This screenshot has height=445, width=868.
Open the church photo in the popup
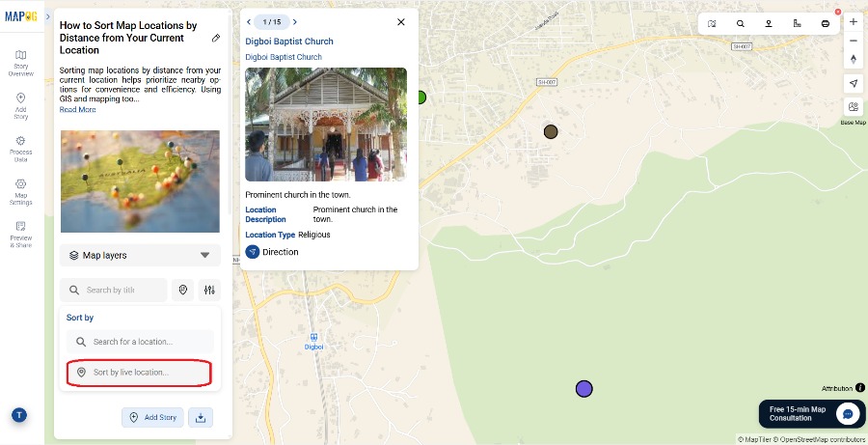coord(326,125)
